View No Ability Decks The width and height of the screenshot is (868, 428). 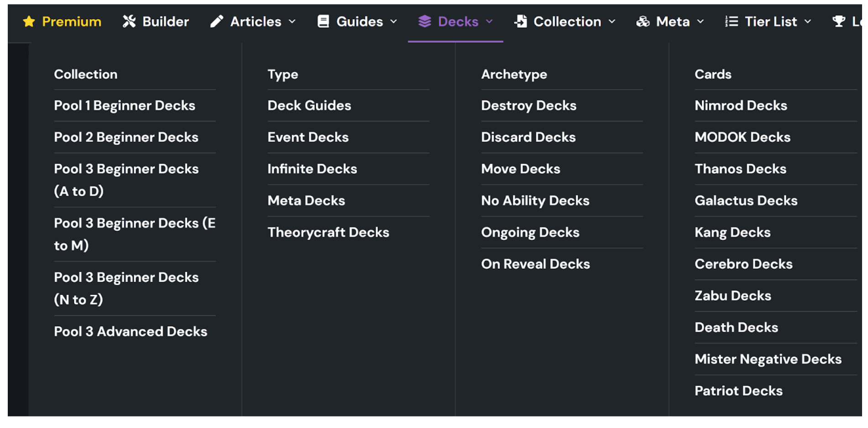point(535,200)
